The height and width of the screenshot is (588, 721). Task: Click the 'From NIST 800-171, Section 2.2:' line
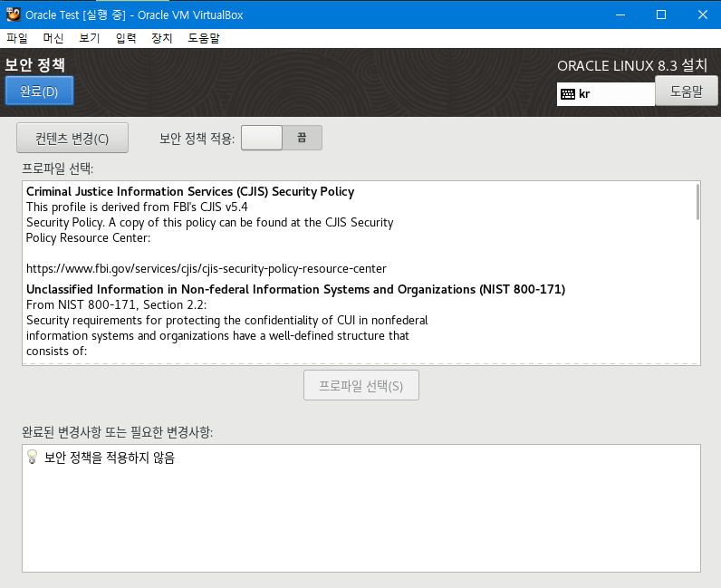(x=116, y=304)
